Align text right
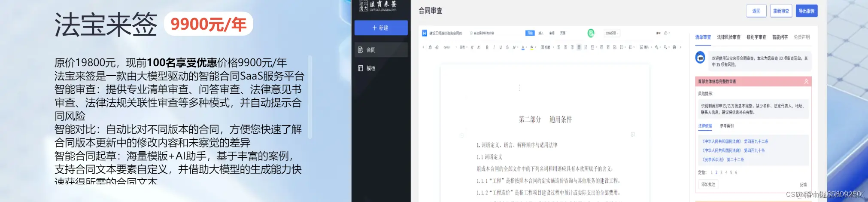 coord(572,47)
